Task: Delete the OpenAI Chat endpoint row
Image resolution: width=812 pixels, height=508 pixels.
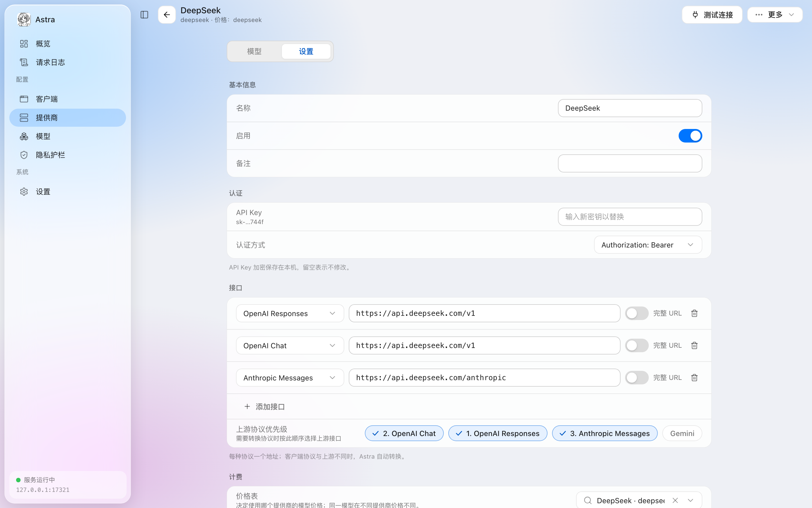Action: [694, 345]
